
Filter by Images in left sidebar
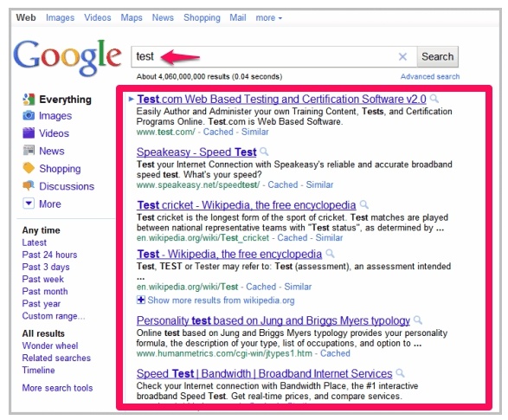click(55, 116)
